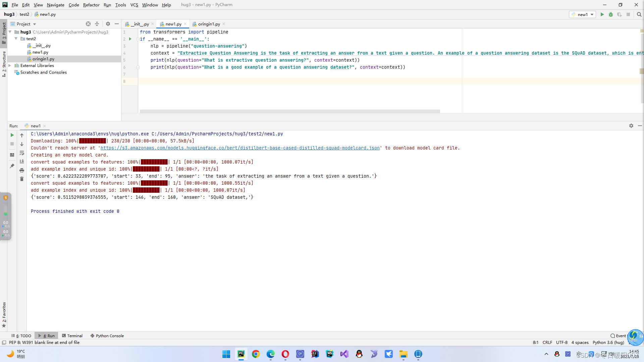This screenshot has height=362, width=644.
Task: Follow the distilbert modelcard.json link
Action: 240,148
